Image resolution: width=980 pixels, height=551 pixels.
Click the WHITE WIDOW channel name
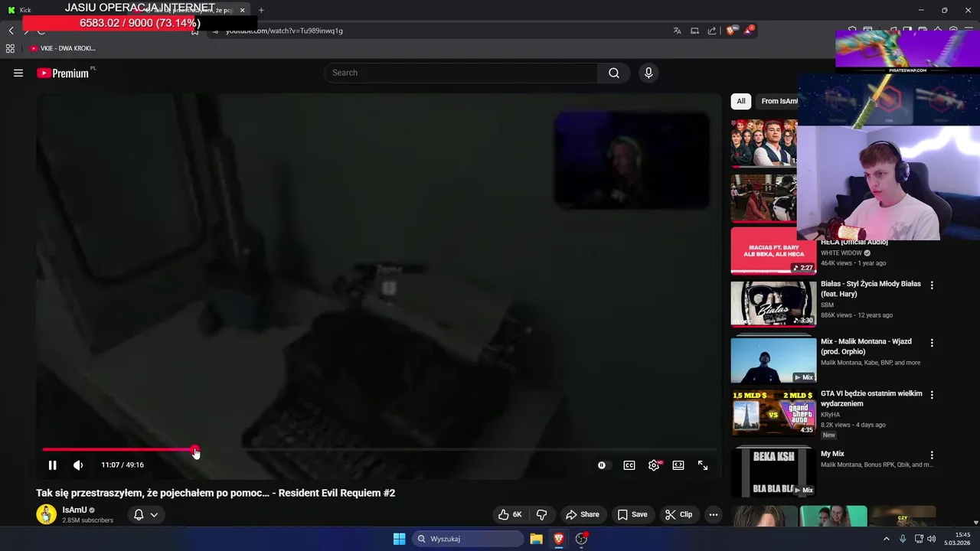(841, 253)
